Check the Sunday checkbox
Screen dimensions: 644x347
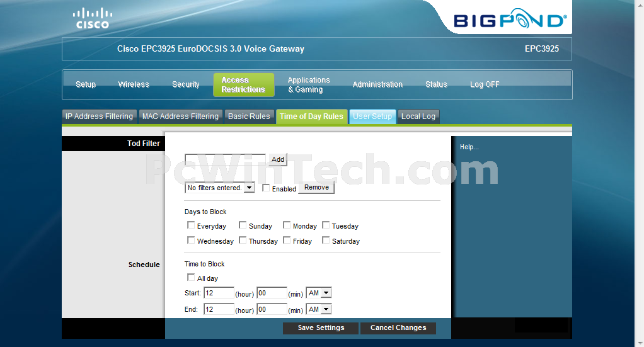[243, 225]
